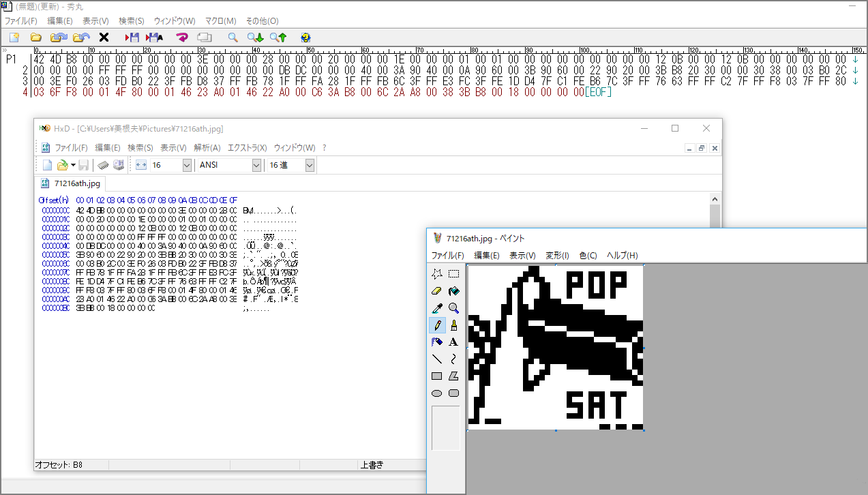Select the Airbrush tool in Paint

[437, 342]
